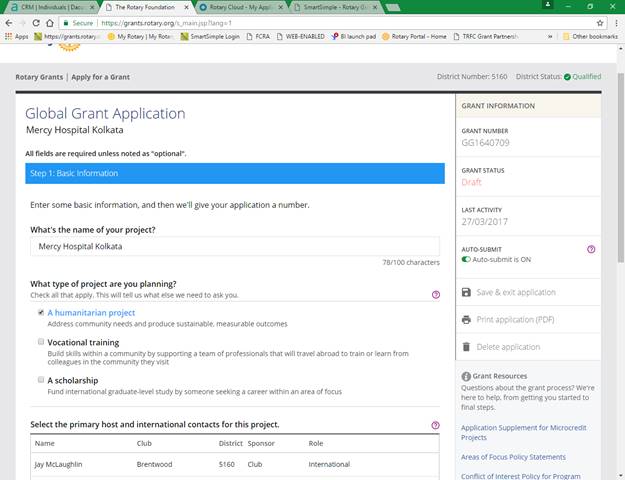Image resolution: width=625 pixels, height=480 pixels.
Task: Click the grant number GG1640709
Action: click(485, 143)
